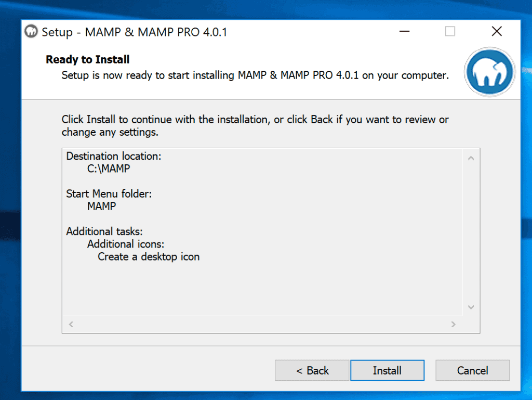
Task: Cancel the MAMP installation
Action: pyautogui.click(x=472, y=370)
